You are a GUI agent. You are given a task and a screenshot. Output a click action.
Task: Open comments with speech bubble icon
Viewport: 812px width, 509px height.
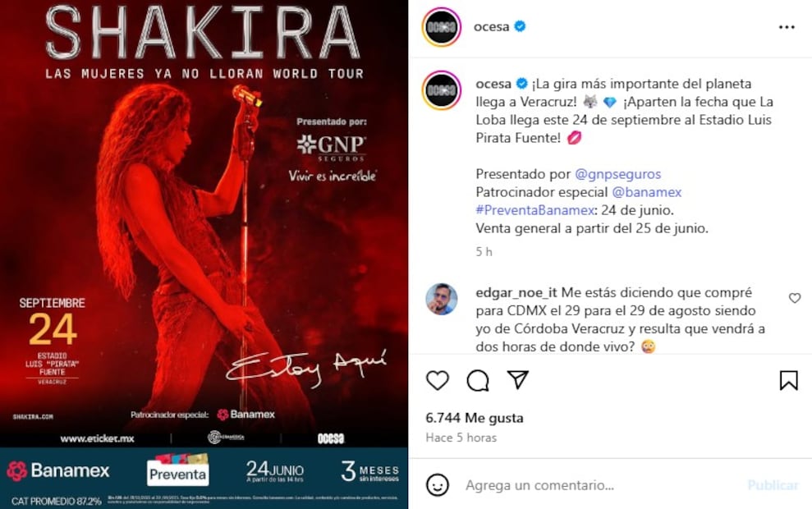(478, 381)
